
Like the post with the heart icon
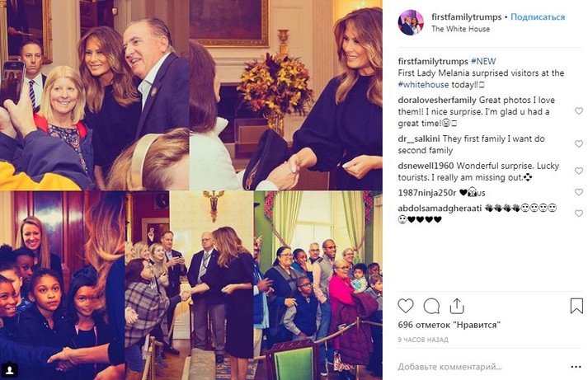pos(407,306)
